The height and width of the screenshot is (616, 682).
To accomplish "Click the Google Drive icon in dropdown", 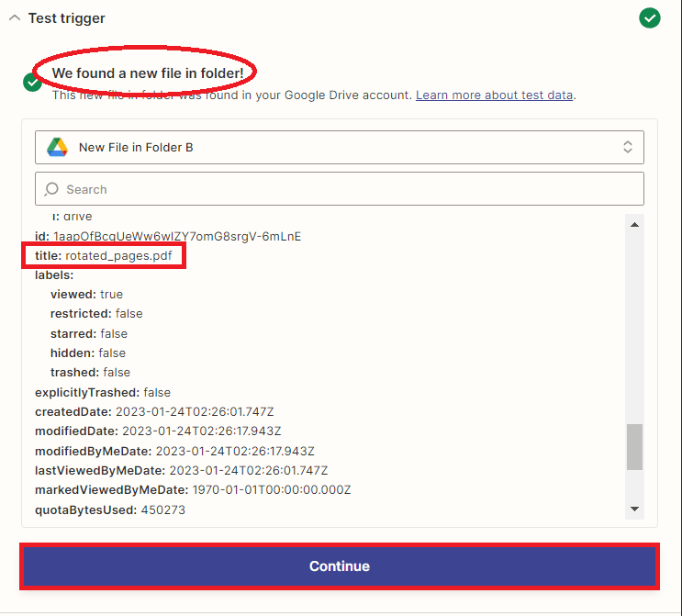I will (57, 147).
